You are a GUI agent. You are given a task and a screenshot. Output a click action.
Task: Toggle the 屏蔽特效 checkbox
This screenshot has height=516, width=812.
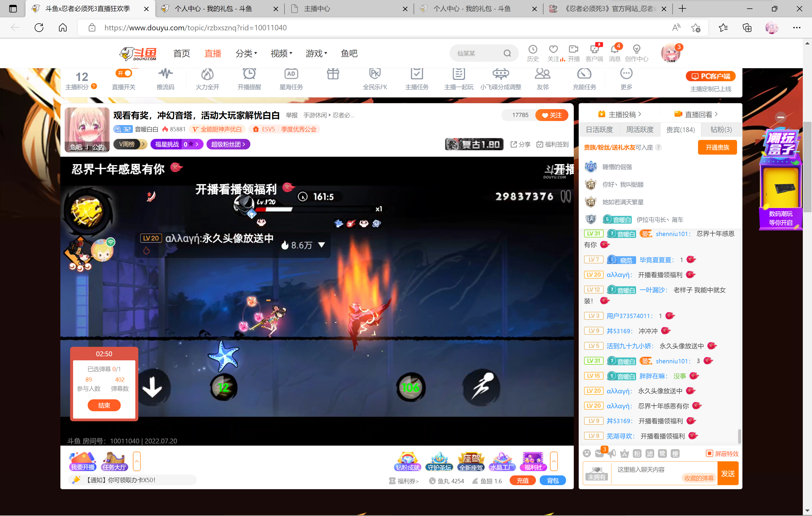point(709,453)
